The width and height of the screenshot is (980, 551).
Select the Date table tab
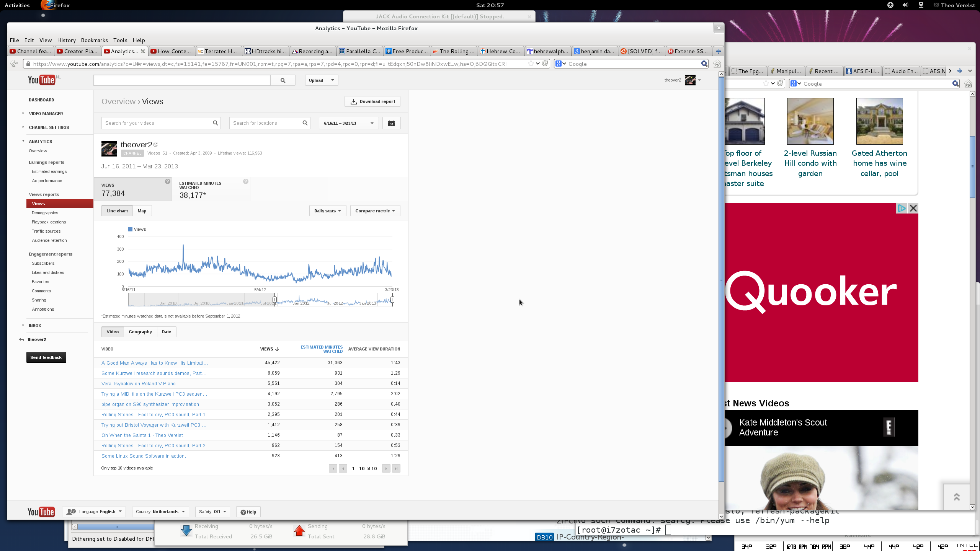[x=167, y=332]
